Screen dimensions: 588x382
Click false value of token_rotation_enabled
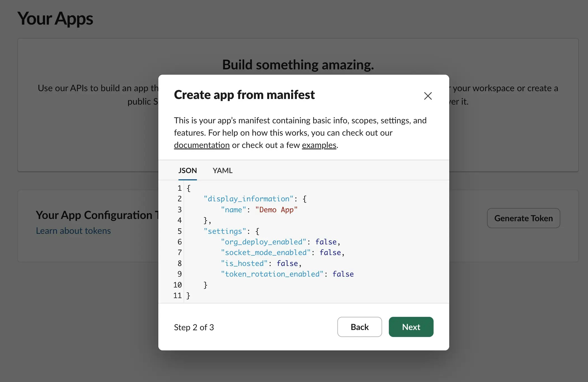(343, 274)
